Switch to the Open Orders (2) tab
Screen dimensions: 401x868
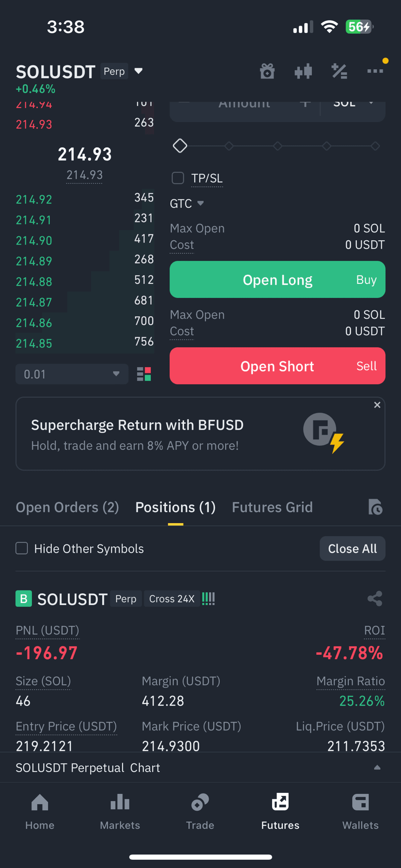click(x=67, y=507)
